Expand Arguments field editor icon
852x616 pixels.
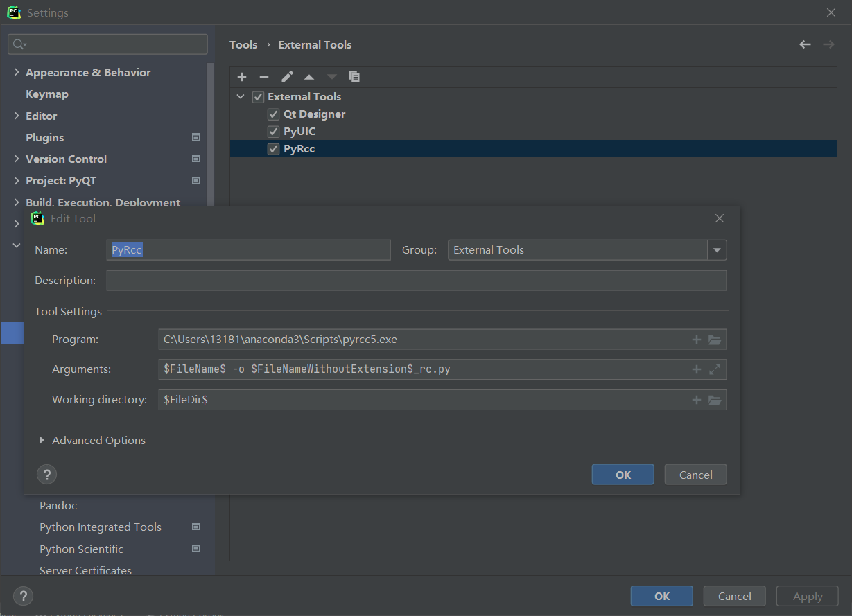tap(715, 369)
